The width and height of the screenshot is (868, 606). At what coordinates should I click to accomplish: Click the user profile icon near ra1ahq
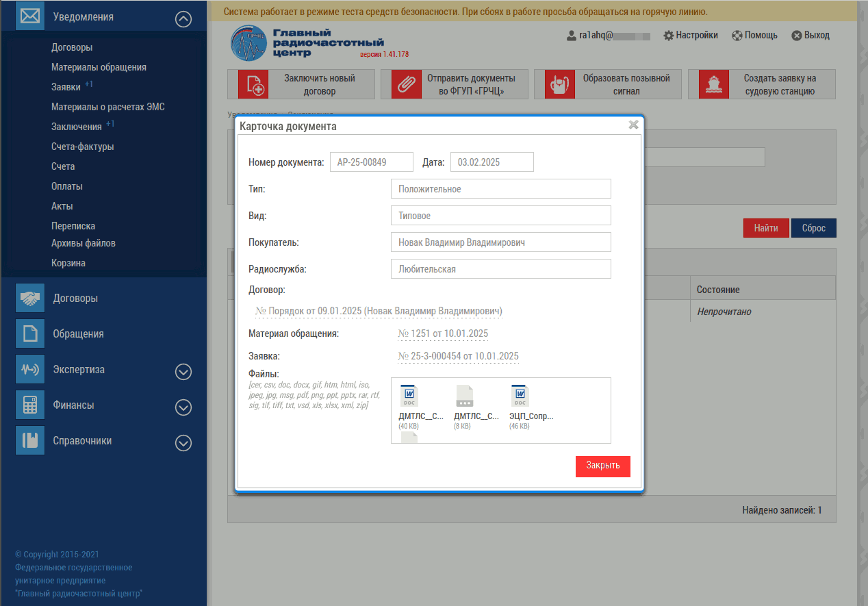coord(572,36)
